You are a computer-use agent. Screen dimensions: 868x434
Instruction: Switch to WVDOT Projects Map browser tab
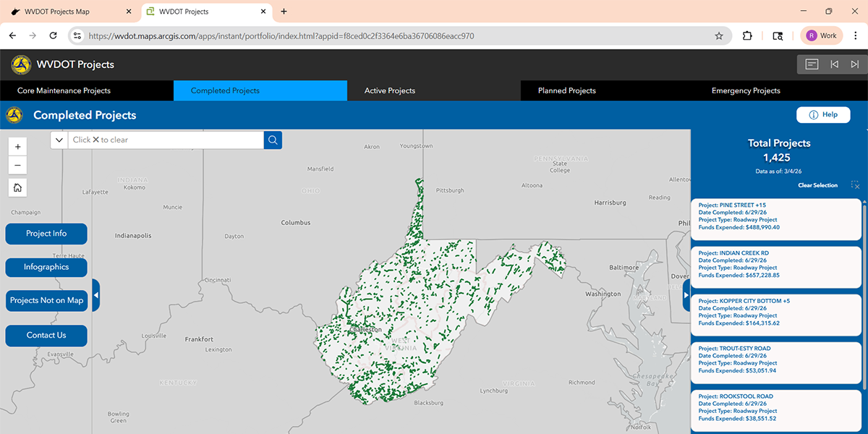[69, 12]
